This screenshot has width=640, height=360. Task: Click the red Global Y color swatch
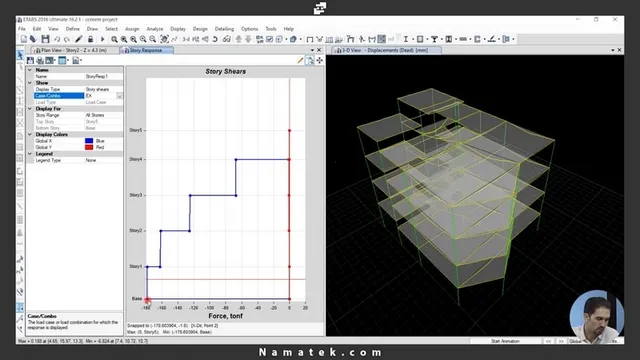pyautogui.click(x=89, y=147)
